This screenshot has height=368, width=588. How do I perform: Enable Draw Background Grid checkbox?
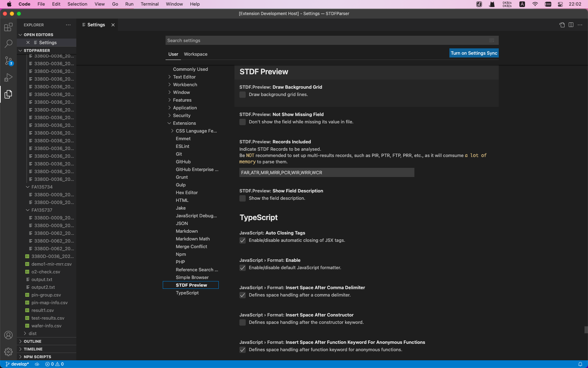pyautogui.click(x=243, y=95)
